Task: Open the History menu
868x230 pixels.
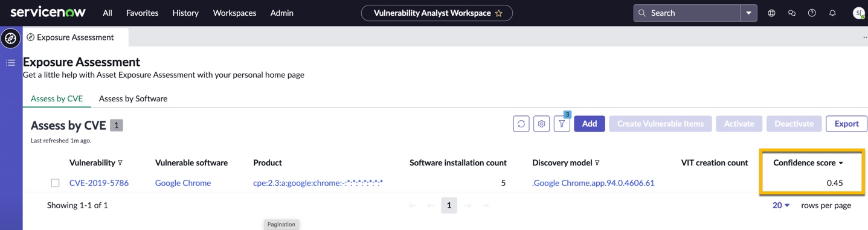Action: pyautogui.click(x=185, y=13)
